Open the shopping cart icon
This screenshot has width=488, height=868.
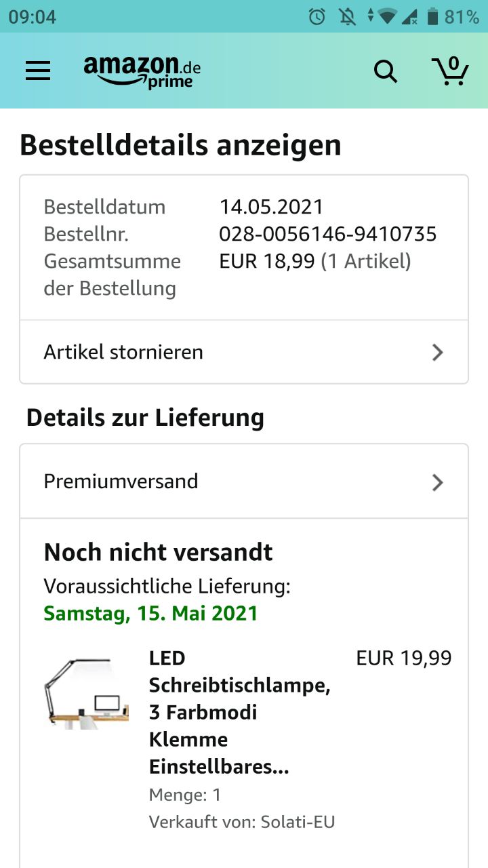tap(450, 71)
